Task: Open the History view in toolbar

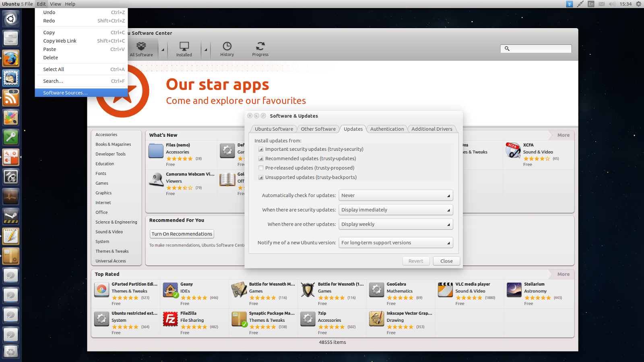Action: 227,49
